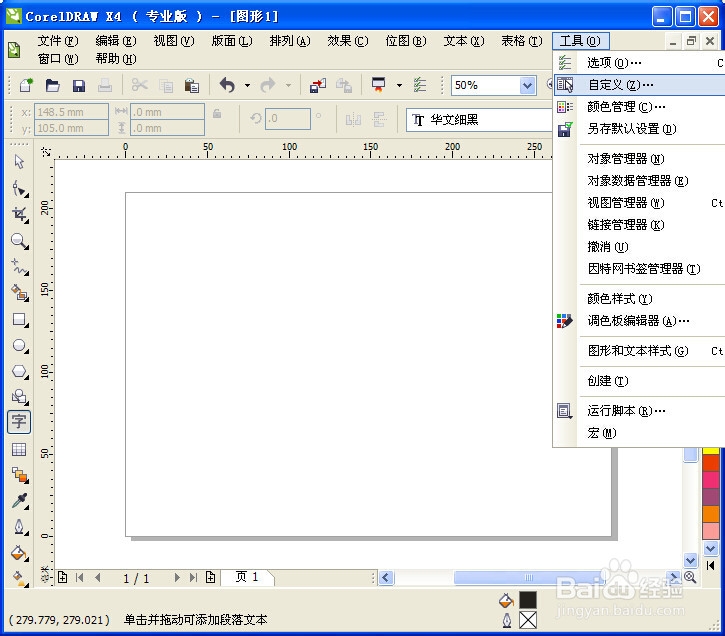
Task: Open the zoom level 50% dropdown
Action: pyautogui.click(x=527, y=86)
